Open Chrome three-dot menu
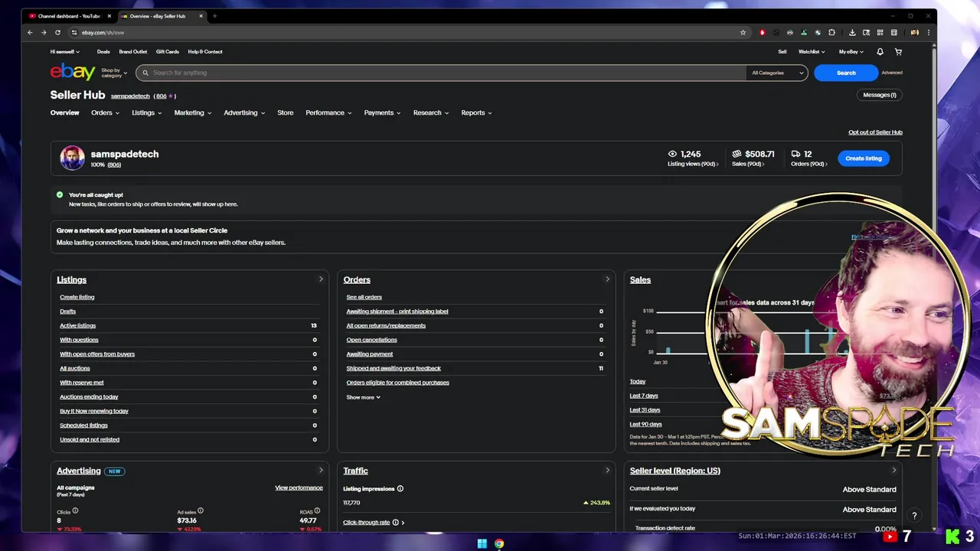 (x=929, y=32)
